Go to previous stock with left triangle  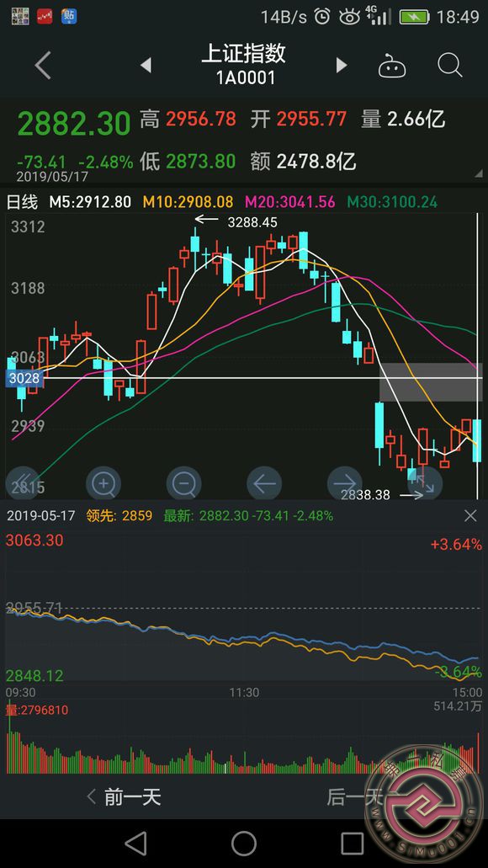[146, 66]
